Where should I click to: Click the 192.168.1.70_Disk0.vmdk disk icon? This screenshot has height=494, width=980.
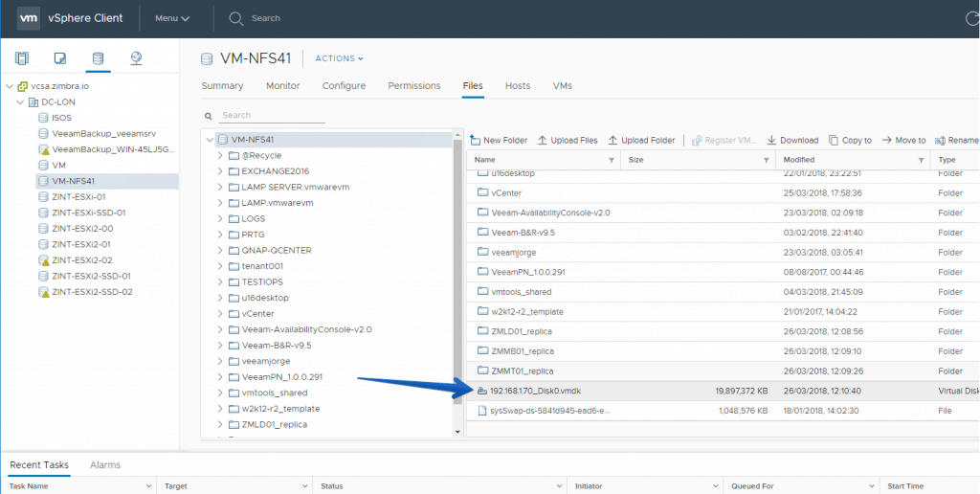pos(482,391)
